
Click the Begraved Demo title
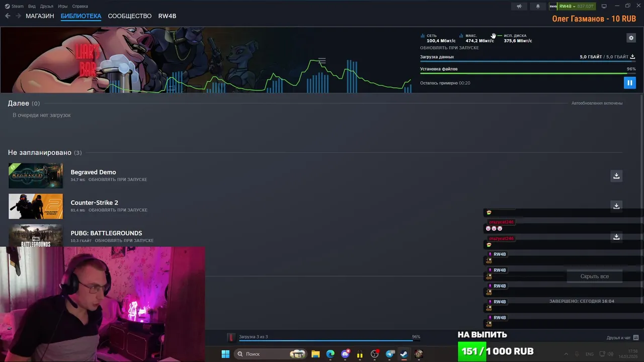(93, 172)
